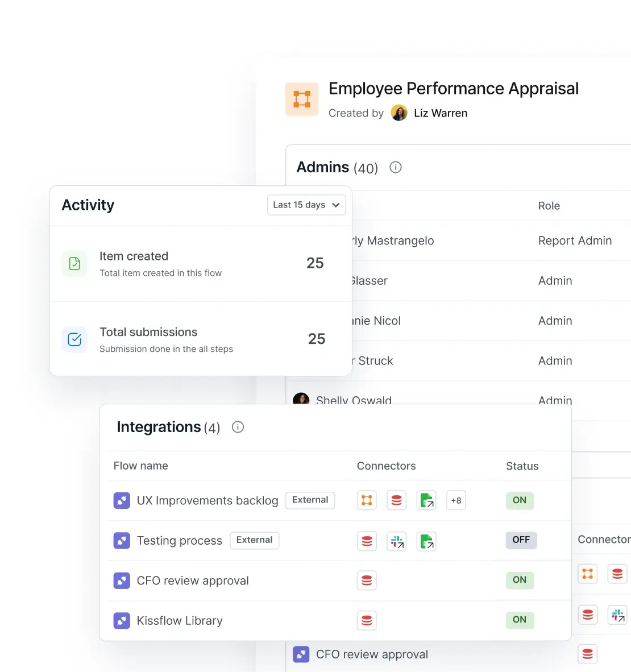Viewport: 631px width, 672px height.
Task: Click the info icon next to Admins
Action: 395,167
